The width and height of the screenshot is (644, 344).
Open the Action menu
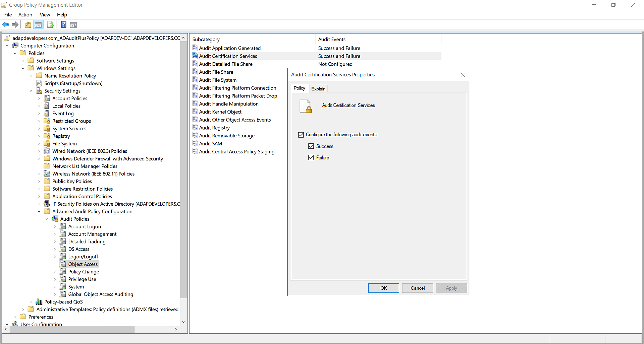[25, 15]
